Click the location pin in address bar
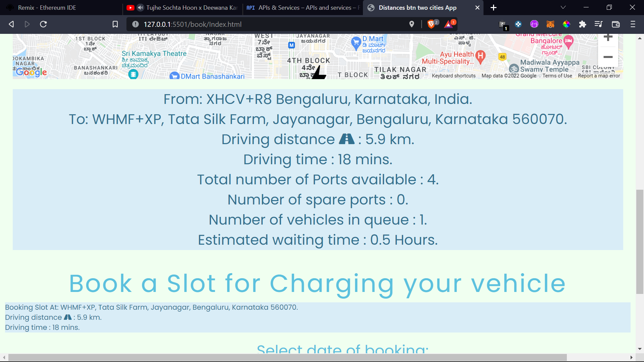Viewport: 644px width, 362px height. point(412,24)
